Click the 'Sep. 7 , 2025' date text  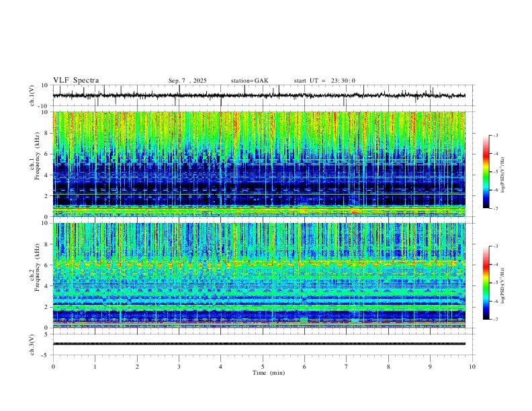click(187, 81)
